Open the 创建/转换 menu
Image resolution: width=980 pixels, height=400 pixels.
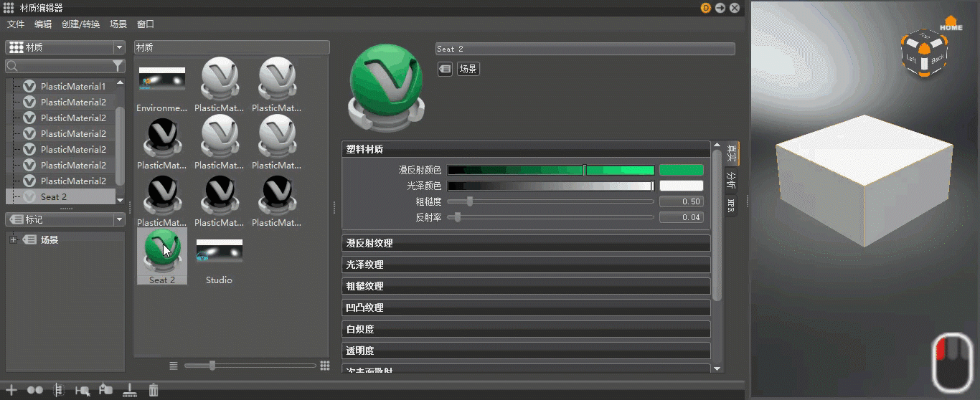click(x=80, y=24)
